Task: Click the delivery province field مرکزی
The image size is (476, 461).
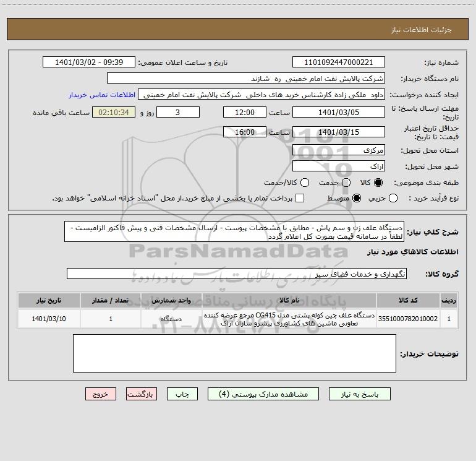Action: 339,150
